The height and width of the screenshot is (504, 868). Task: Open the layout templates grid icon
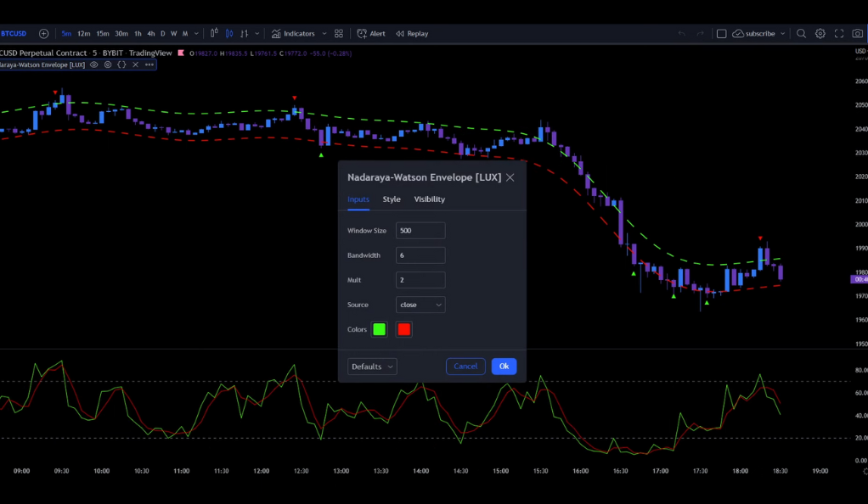[x=339, y=34]
